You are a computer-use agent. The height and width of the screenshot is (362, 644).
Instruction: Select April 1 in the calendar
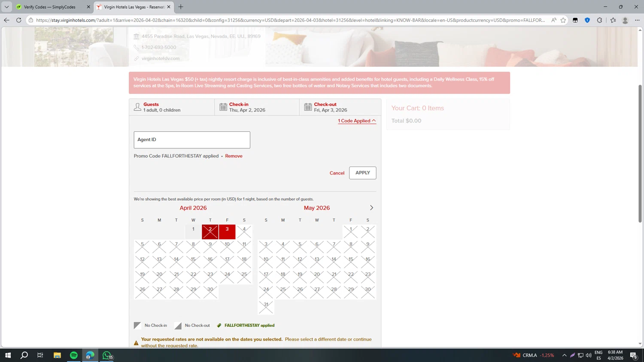193,232
